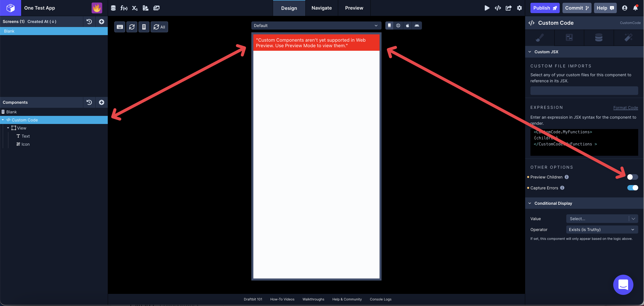Collapse the Custom JSX section
This screenshot has height=306, width=644.
tap(530, 52)
